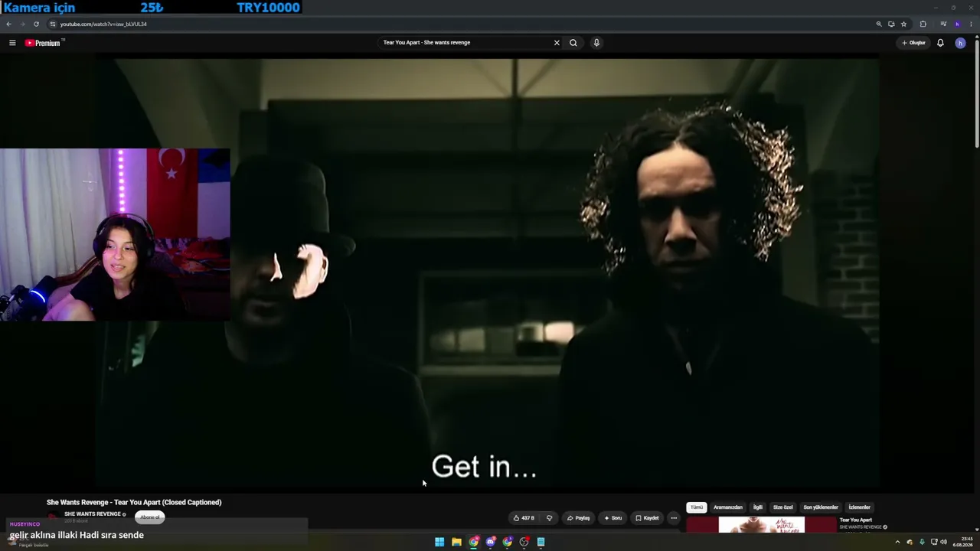This screenshot has height=551, width=980.
Task: Open the taskbar clock showing 23:45
Action: pyautogui.click(x=963, y=542)
